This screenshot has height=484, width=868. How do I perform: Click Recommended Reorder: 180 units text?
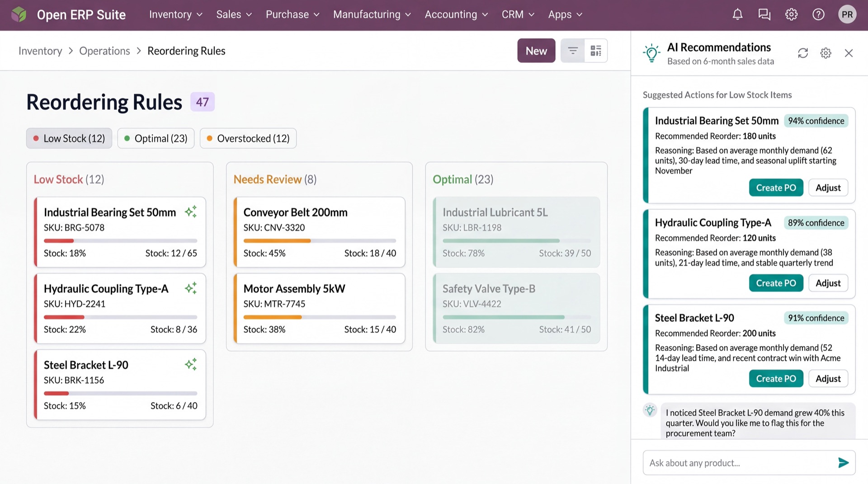pos(715,136)
